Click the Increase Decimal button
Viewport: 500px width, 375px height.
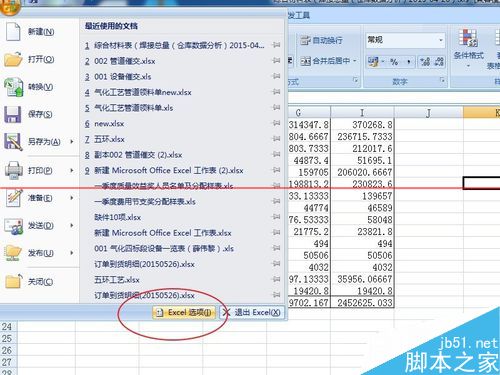click(x=425, y=62)
